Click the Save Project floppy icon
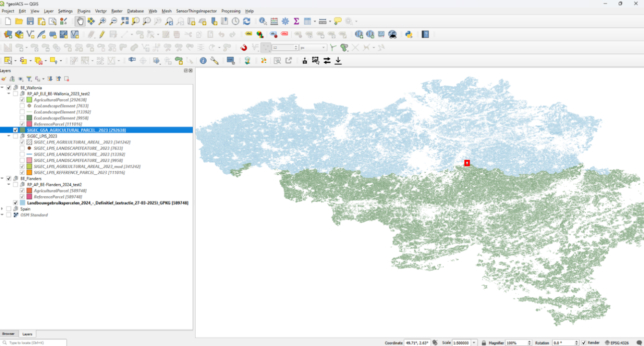 (30, 21)
